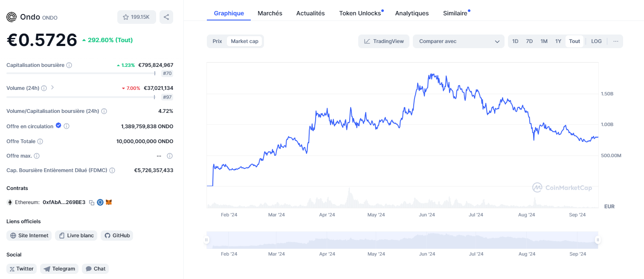Open the Similaire tab
This screenshot has width=644, height=279.
tap(455, 13)
